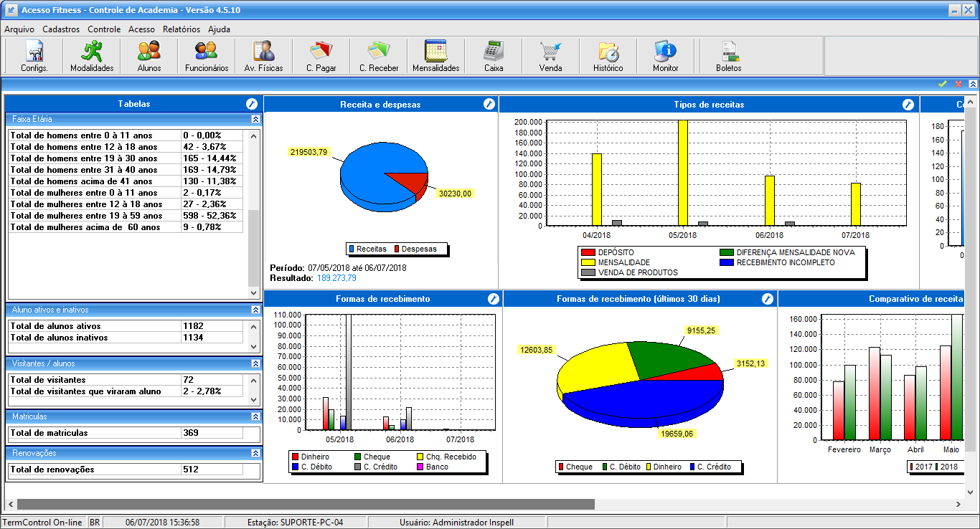Viewport: 980px width, 529px height.
Task: Select Total de visitantes que viraram aluno
Action: point(126,391)
